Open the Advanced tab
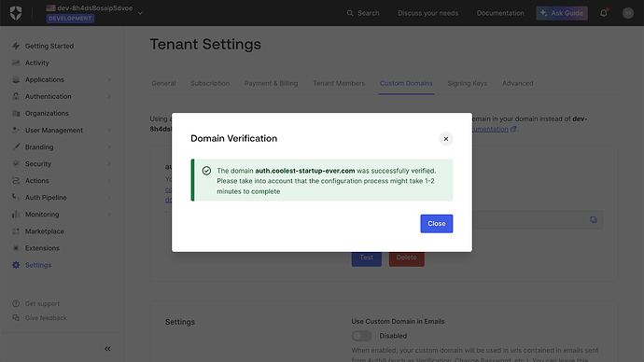The width and height of the screenshot is (644, 362). (x=517, y=83)
